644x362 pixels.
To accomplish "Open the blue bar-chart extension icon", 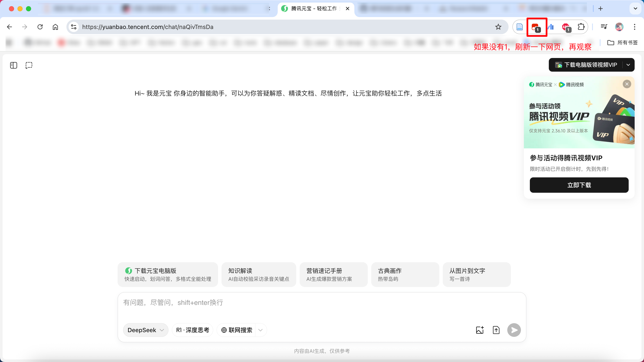I will coord(551,27).
